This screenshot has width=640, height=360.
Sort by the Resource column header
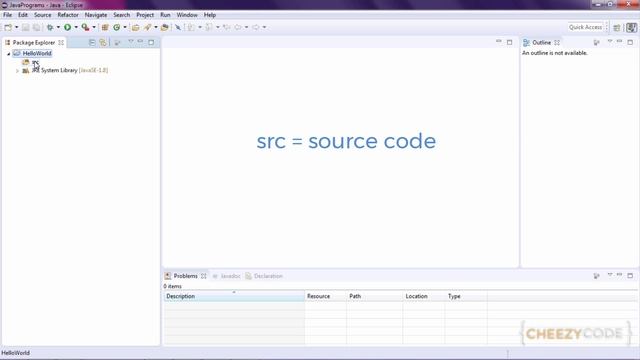coord(325,296)
